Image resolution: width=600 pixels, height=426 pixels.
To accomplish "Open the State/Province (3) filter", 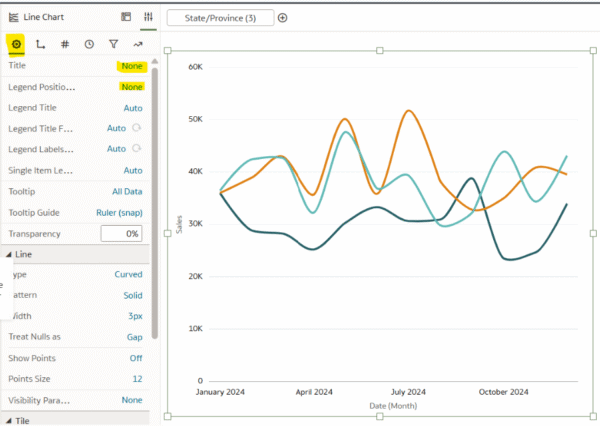I will (220, 18).
